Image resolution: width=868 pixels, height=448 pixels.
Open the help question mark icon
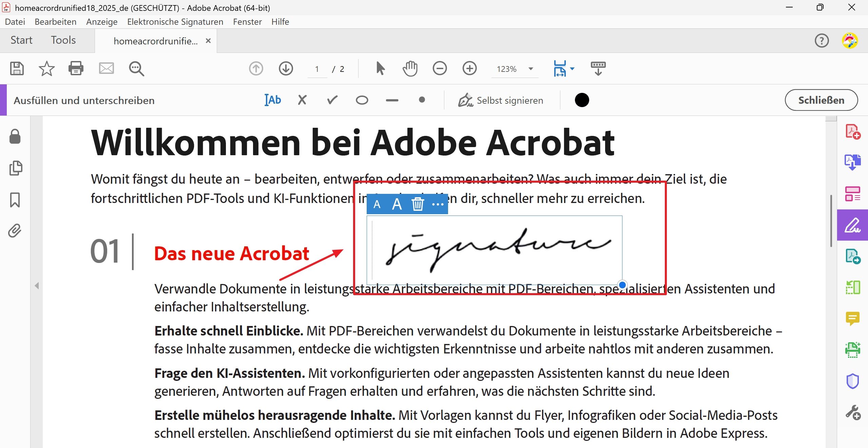tap(822, 41)
